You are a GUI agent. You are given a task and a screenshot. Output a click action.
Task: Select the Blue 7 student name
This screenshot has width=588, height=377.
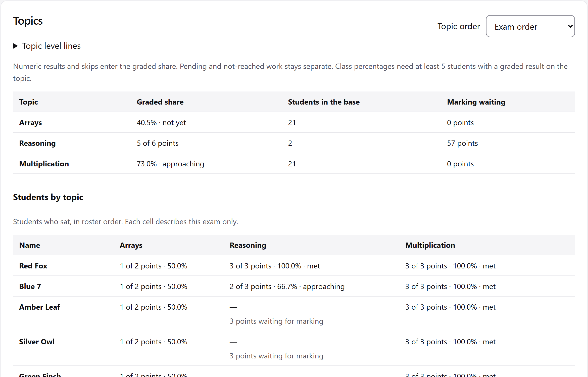coord(30,287)
